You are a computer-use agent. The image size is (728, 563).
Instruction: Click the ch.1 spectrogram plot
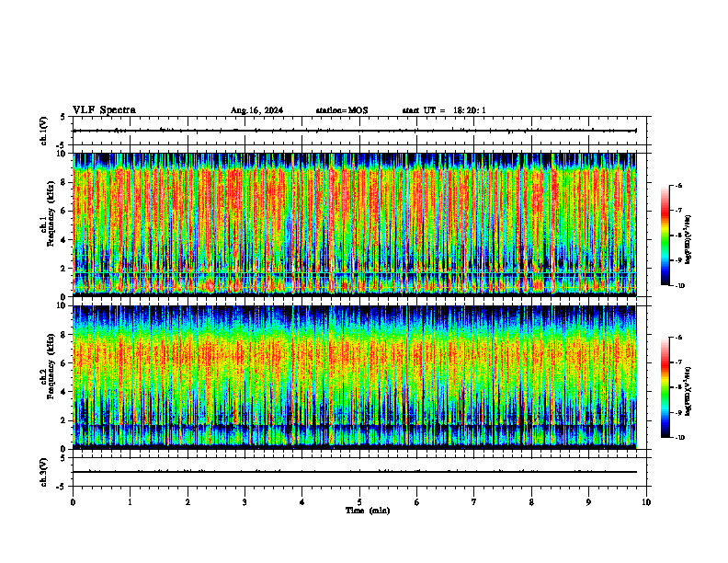click(x=355, y=224)
